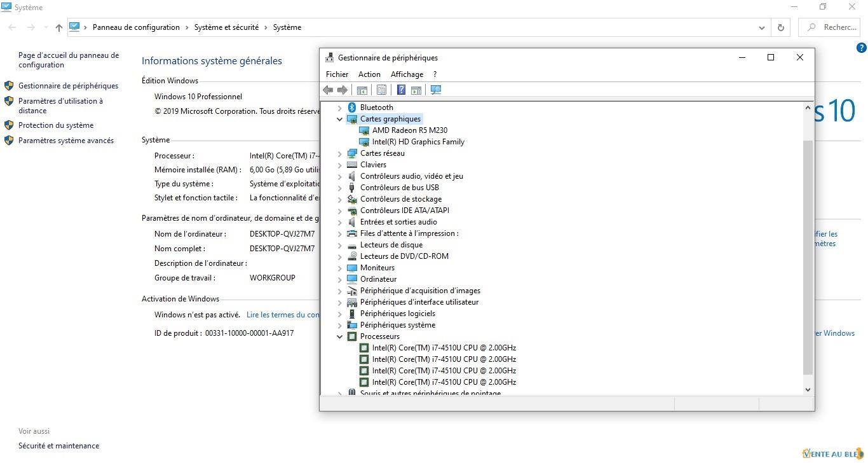The width and height of the screenshot is (868, 463).
Task: Click the Device Manager vertical scrollbar thumb
Action: pos(808,257)
